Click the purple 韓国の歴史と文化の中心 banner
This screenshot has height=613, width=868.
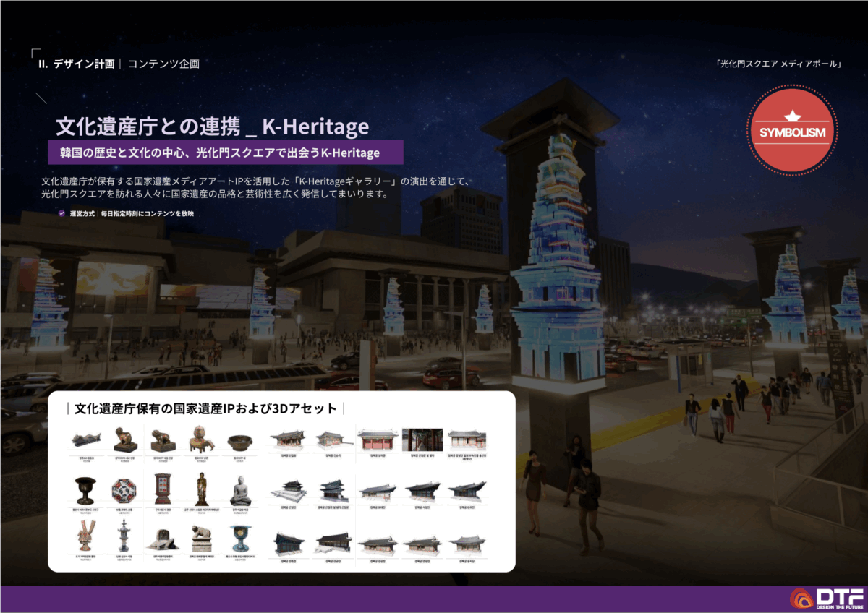[x=214, y=153]
